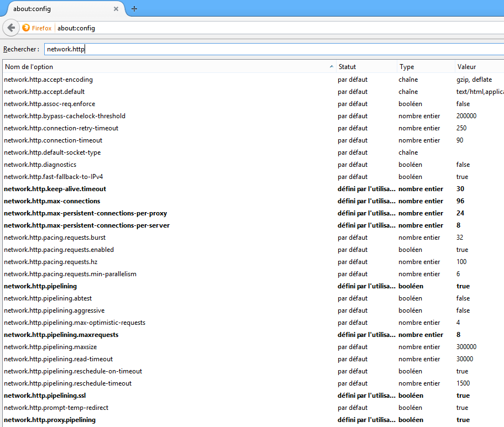The image size is (504, 427).
Task: Click 'chaîne' type of default-socket-type
Action: point(408,152)
